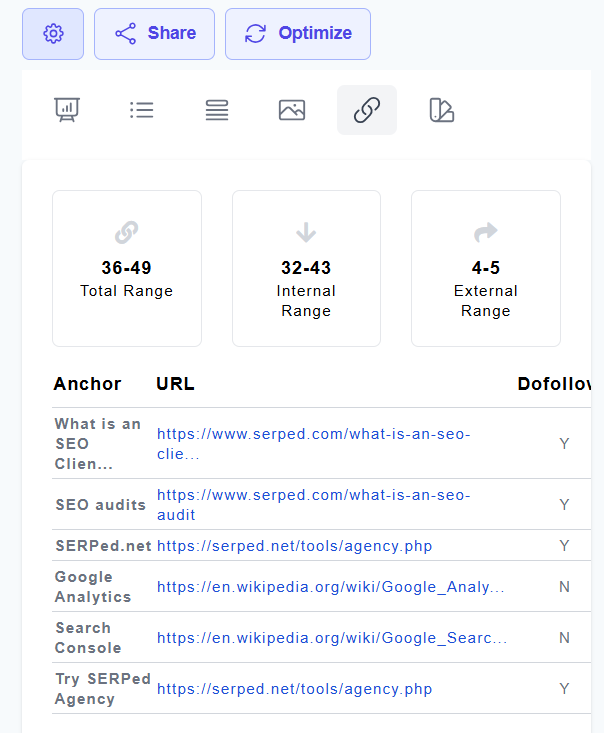Open settings with the gear icon button
604x733 pixels.
point(53,34)
